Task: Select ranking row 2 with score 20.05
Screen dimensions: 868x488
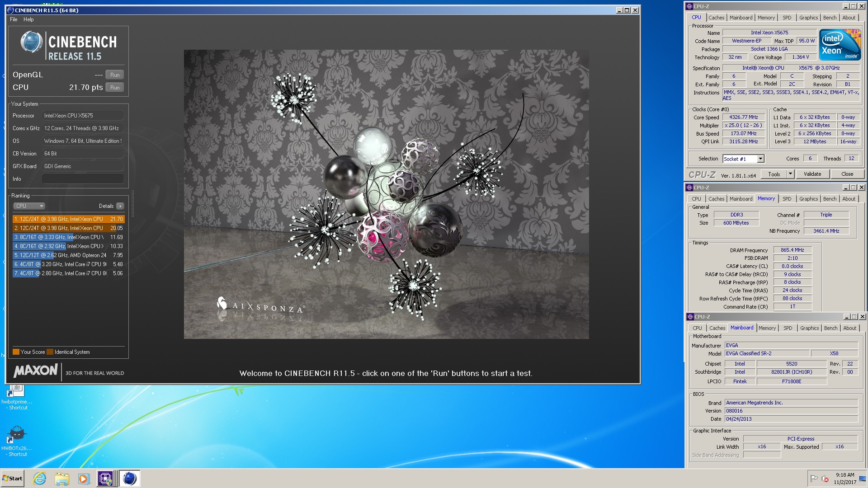Action: (x=68, y=228)
